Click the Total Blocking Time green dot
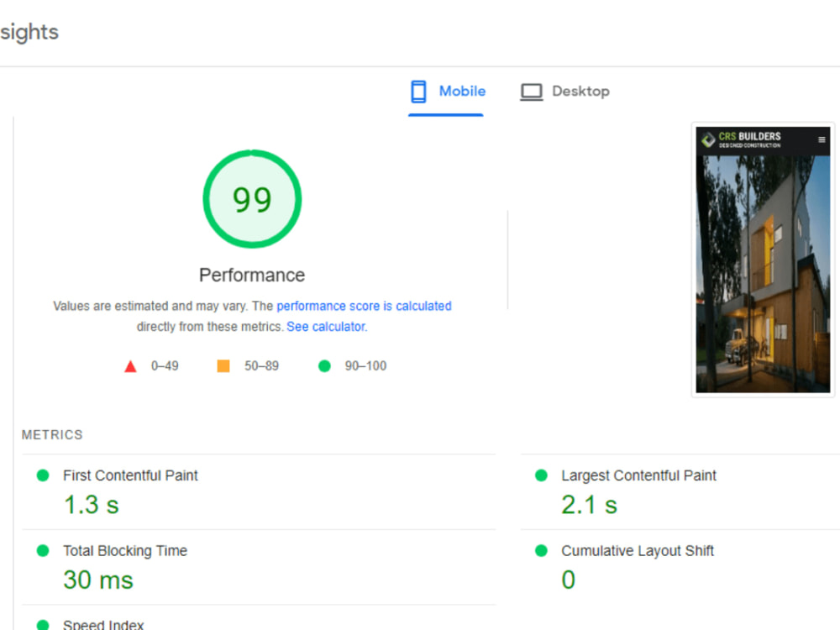840x630 pixels. 43,551
